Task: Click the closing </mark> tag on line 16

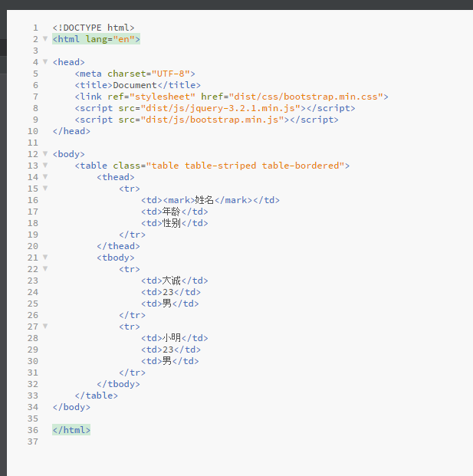Action: point(234,200)
